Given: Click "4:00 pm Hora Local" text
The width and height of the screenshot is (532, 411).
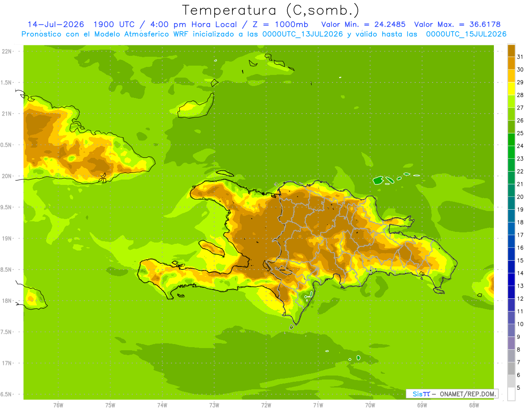Looking at the screenshot, I should [192, 24].
